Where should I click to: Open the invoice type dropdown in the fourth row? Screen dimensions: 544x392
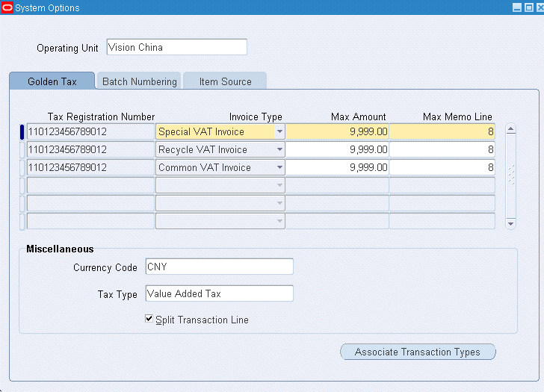(x=279, y=185)
